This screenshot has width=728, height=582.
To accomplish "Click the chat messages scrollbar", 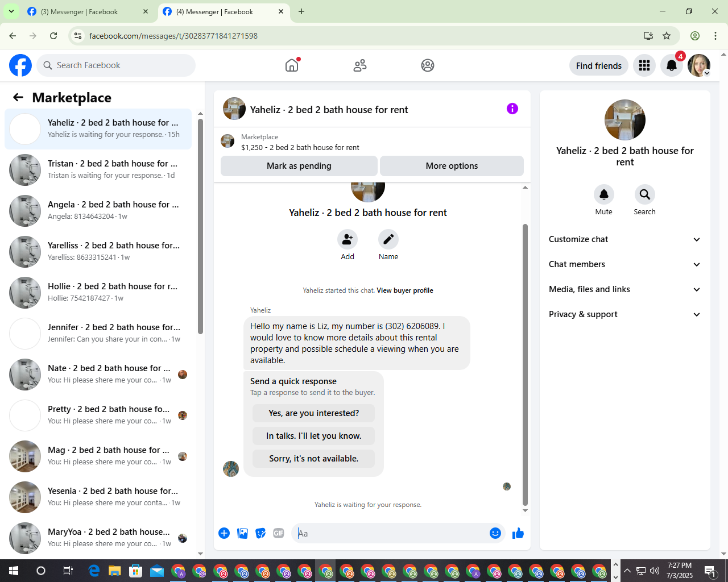I will click(525, 364).
